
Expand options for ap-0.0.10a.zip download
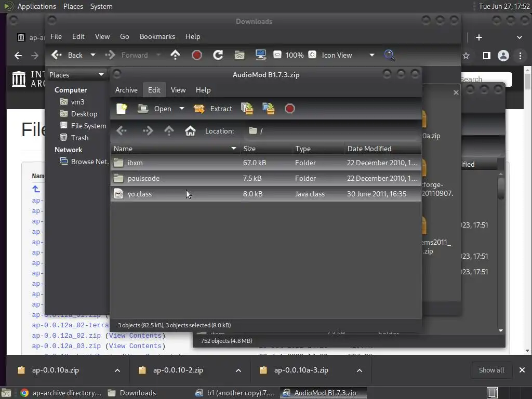117,370
